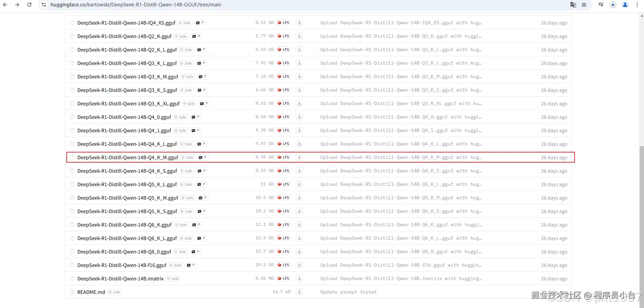Download Q3_K_L.gguf using its arrow icon
The image size is (644, 308).
point(299,63)
